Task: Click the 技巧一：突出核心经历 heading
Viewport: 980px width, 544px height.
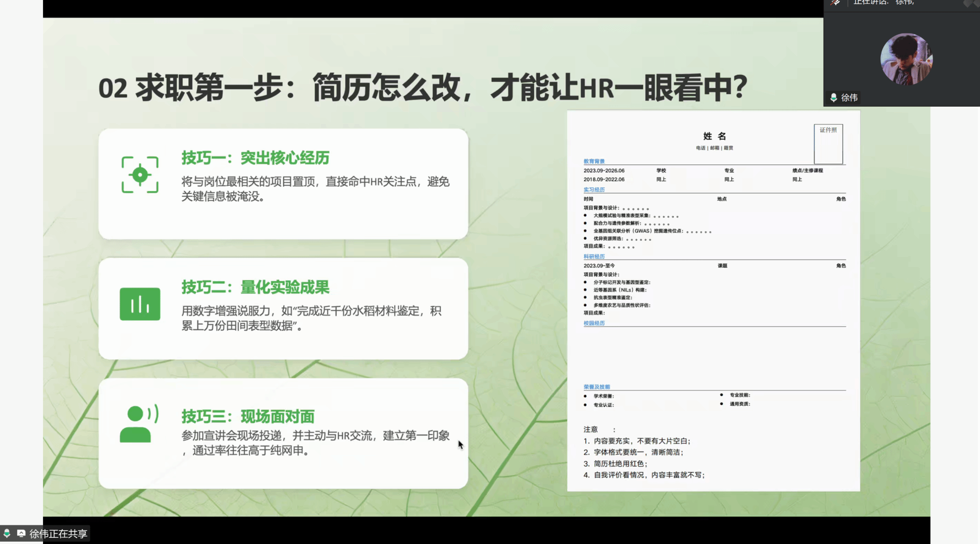Action: pos(255,158)
